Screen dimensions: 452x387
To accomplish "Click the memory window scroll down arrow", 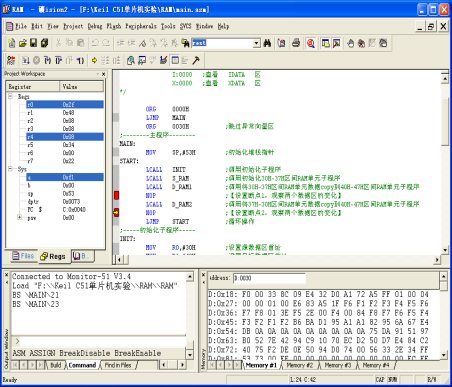I will click(444, 355).
